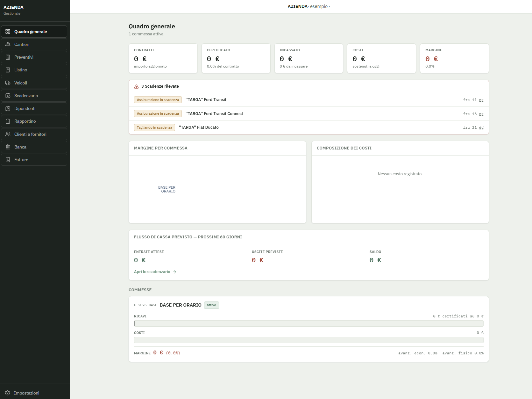Click the BASE PER ORARIO chart label
This screenshot has width=532, height=399.
coord(167,189)
